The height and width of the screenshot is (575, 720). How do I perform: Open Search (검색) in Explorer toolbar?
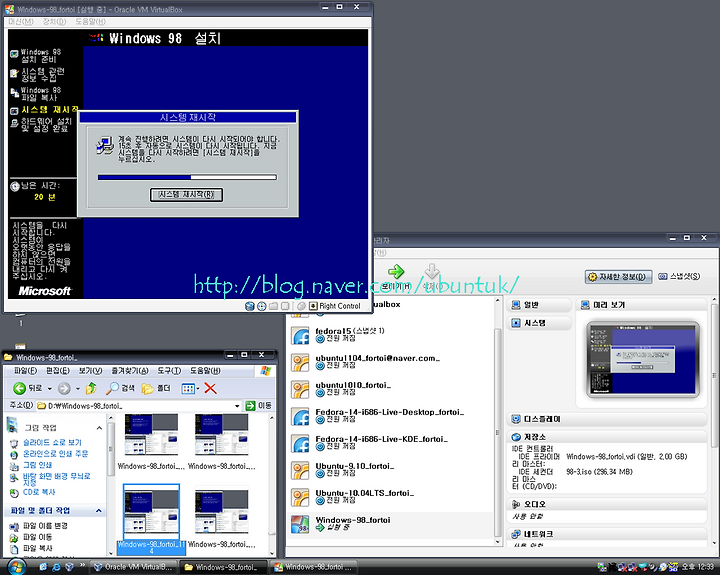120,389
